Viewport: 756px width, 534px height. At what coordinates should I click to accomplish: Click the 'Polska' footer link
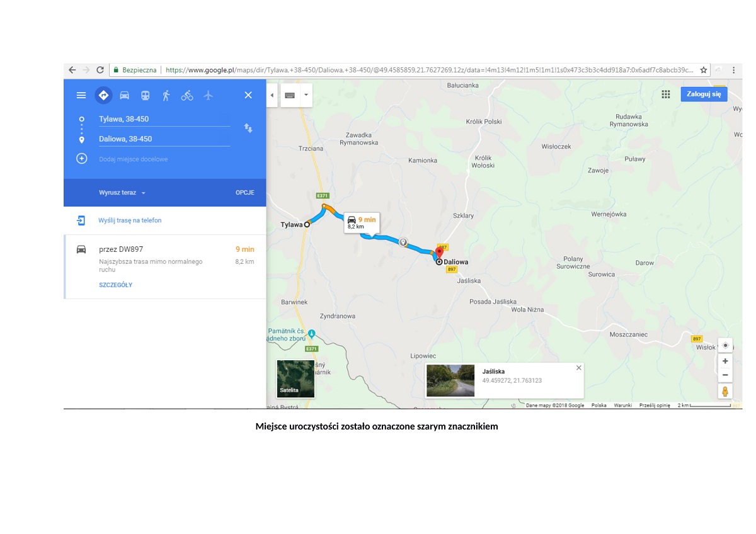599,406
